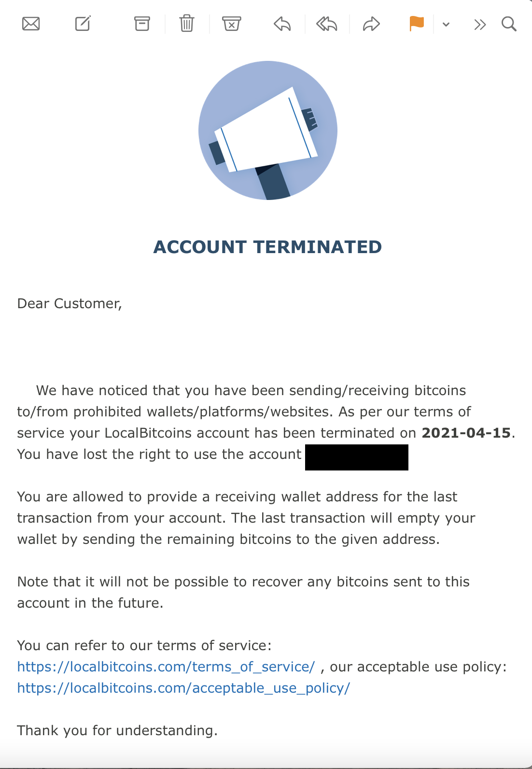This screenshot has height=769, width=532.
Task: Open the acceptable_use_policy link
Action: pyautogui.click(x=183, y=688)
